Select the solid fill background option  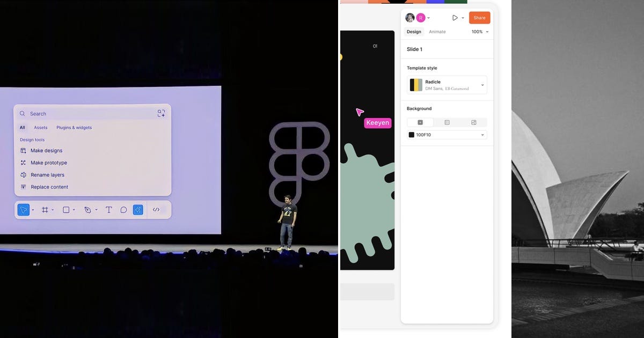click(420, 122)
